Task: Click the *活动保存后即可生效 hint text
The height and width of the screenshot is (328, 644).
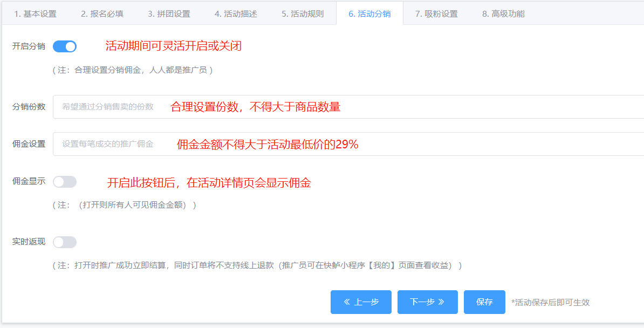Action: [x=550, y=303]
